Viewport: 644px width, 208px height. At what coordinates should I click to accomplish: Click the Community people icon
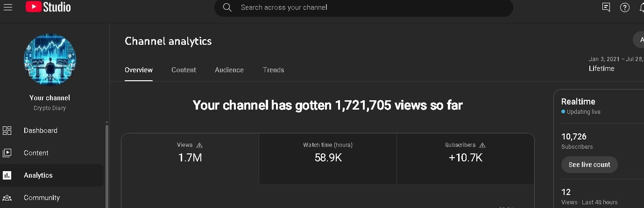tap(7, 198)
